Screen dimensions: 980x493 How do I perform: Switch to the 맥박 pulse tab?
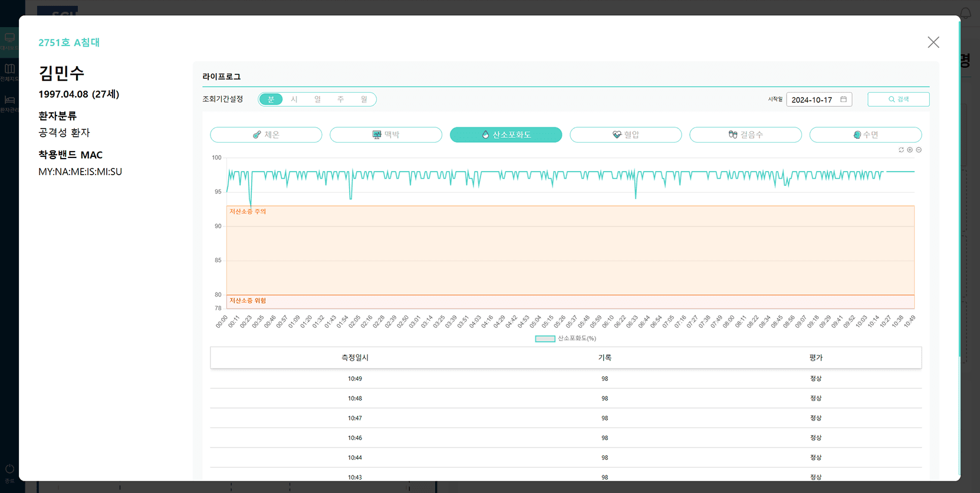(x=386, y=135)
